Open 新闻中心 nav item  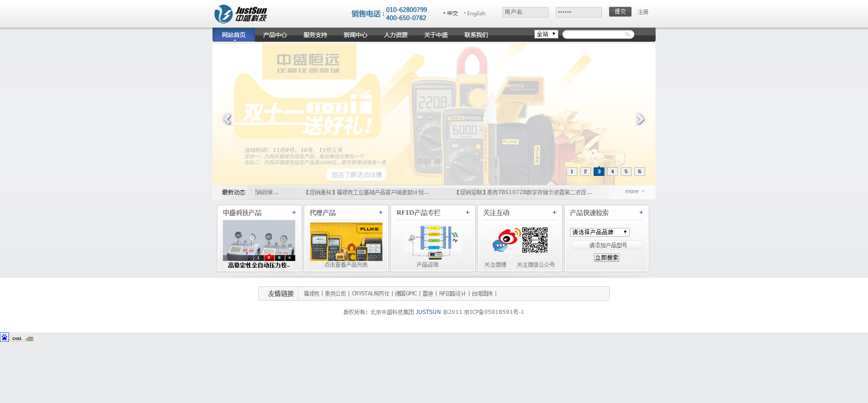[355, 35]
